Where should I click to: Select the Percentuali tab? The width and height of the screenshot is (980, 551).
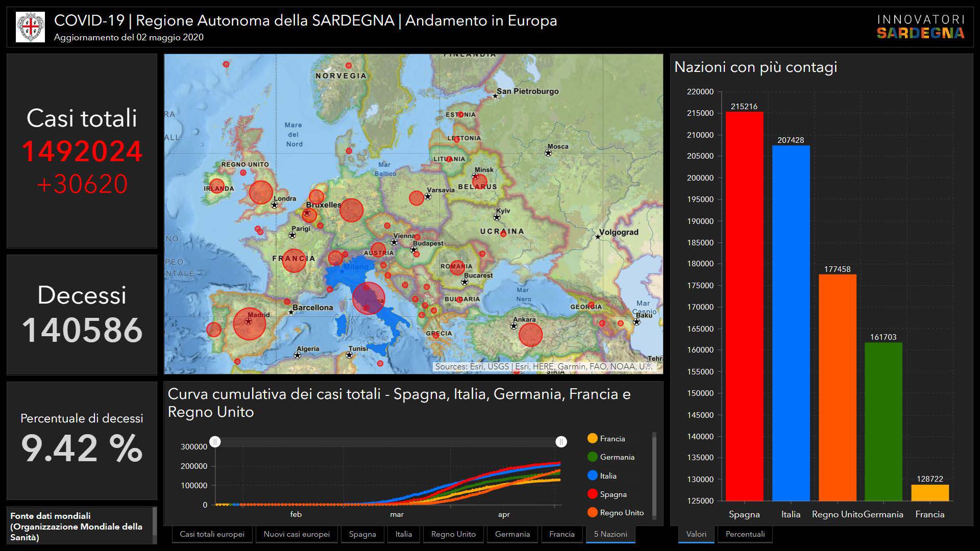745,534
